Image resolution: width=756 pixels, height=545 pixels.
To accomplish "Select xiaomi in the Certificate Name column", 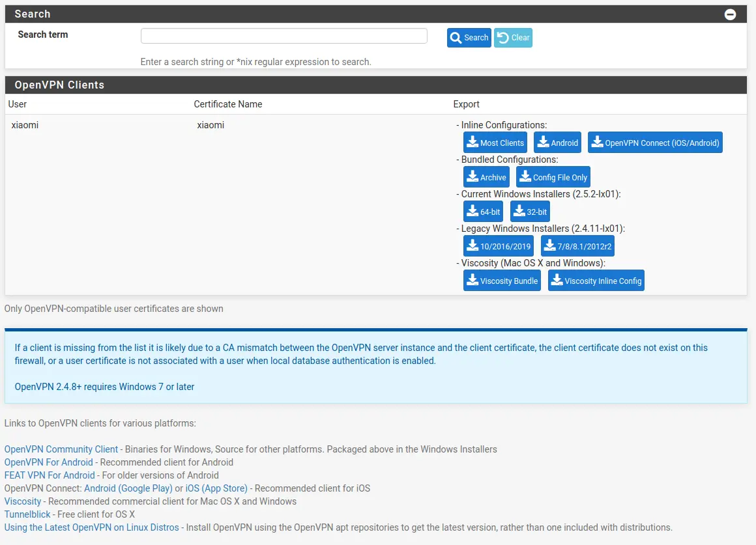I will pos(211,125).
